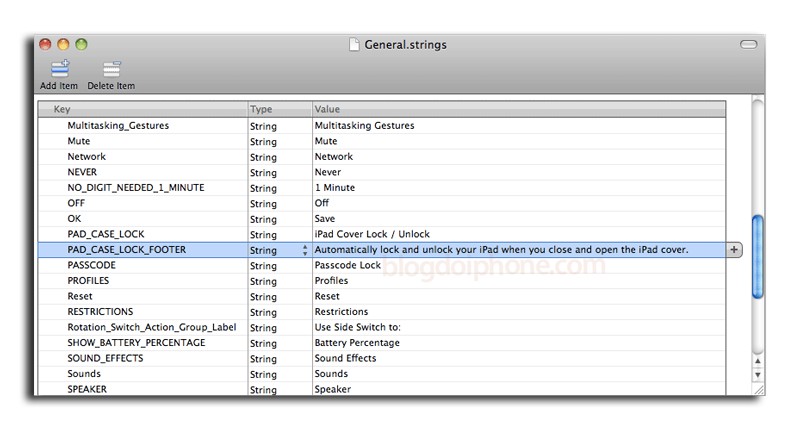
Task: Click the value '1 Minute' cell
Action: [x=335, y=188]
